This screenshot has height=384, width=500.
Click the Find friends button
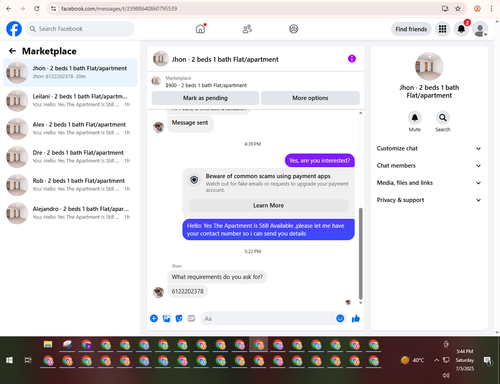pyautogui.click(x=411, y=29)
